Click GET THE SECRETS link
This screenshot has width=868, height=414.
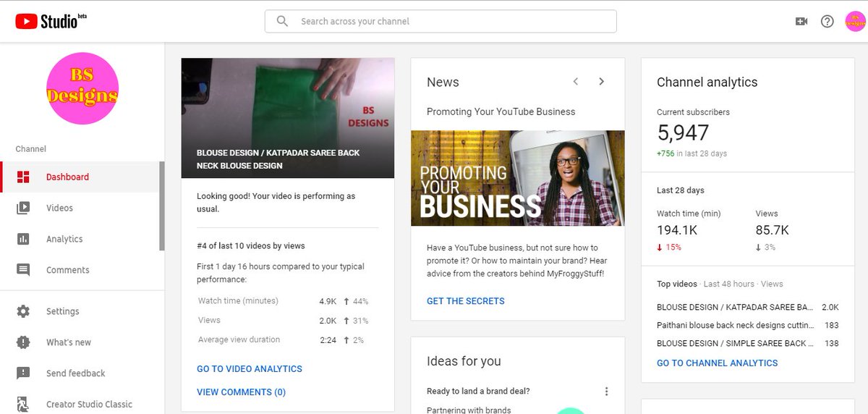pos(466,301)
